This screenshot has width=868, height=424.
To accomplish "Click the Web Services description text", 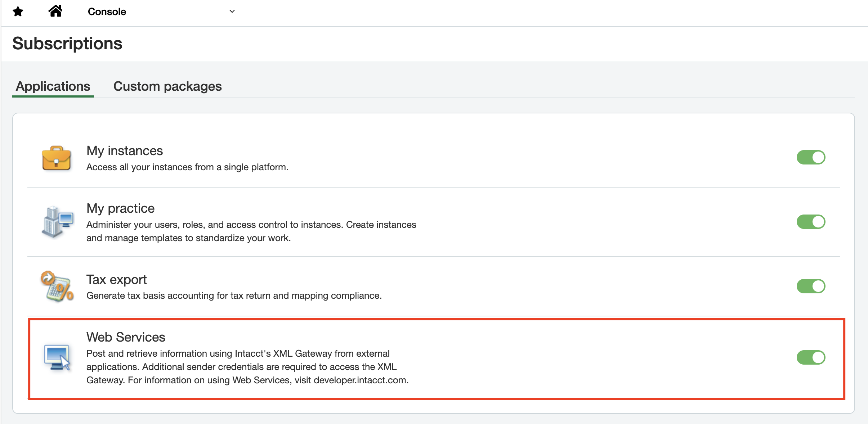I will pyautogui.click(x=247, y=367).
